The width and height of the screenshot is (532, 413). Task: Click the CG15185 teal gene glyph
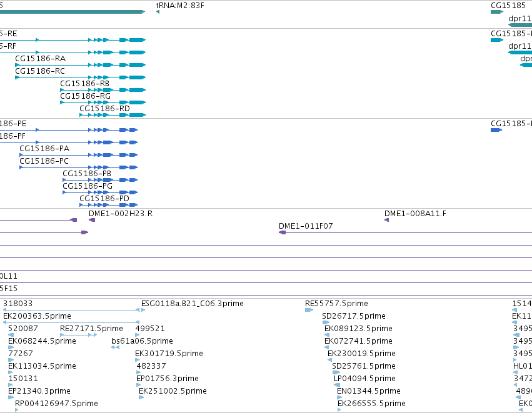[497, 12]
